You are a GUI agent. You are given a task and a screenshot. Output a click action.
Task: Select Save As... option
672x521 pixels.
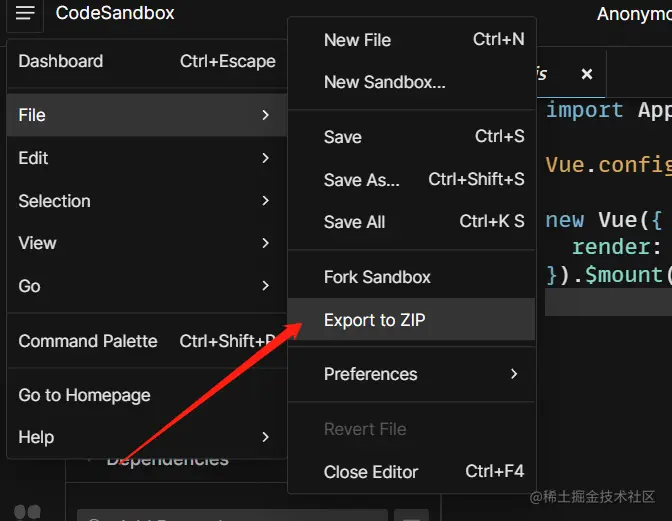[411, 180]
